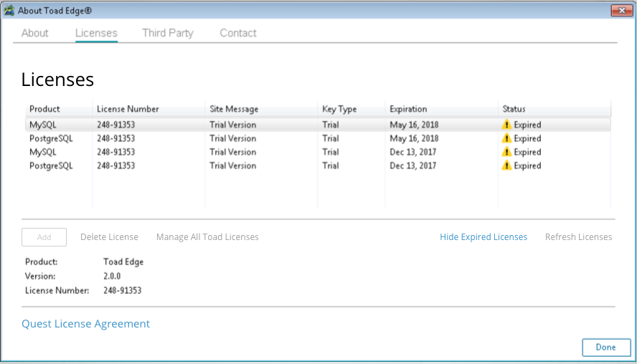637x364 pixels.
Task: Click the Done button
Action: tap(606, 348)
